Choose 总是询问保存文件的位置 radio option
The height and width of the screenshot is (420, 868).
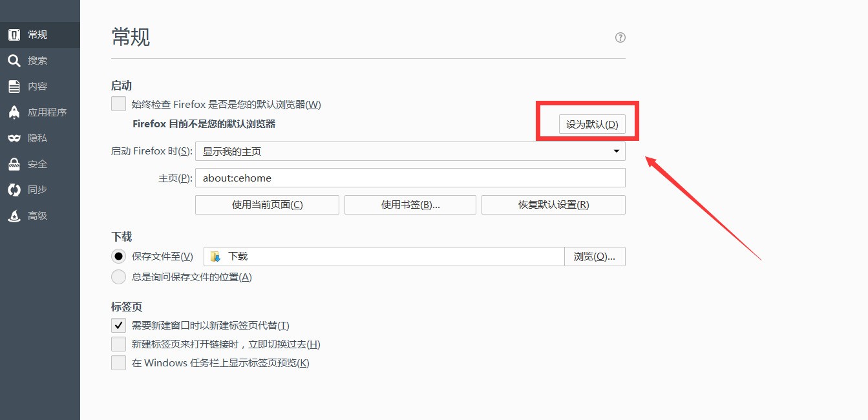pyautogui.click(x=118, y=277)
